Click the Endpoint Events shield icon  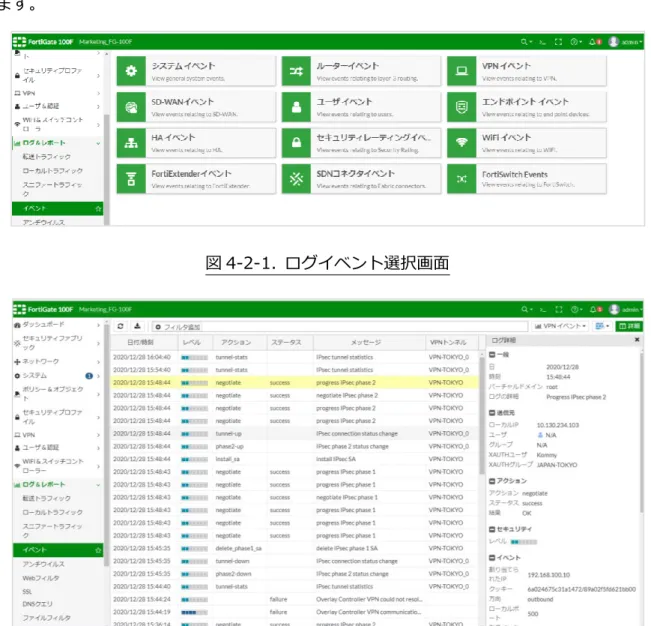(x=461, y=107)
